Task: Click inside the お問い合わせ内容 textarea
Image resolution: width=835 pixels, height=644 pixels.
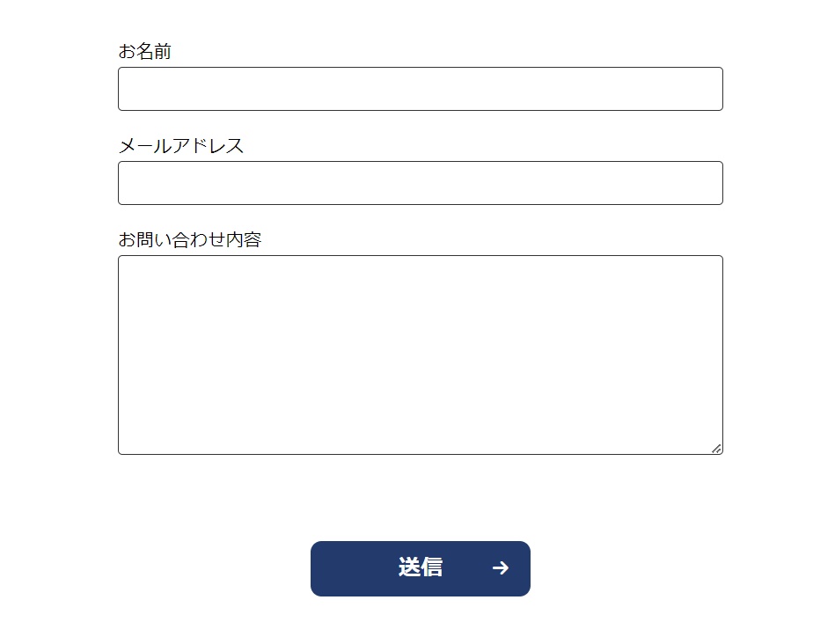Action: pyautogui.click(x=420, y=355)
